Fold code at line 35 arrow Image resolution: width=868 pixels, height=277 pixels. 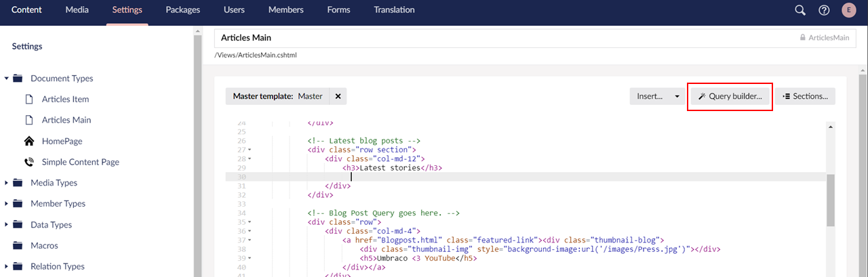point(250,221)
